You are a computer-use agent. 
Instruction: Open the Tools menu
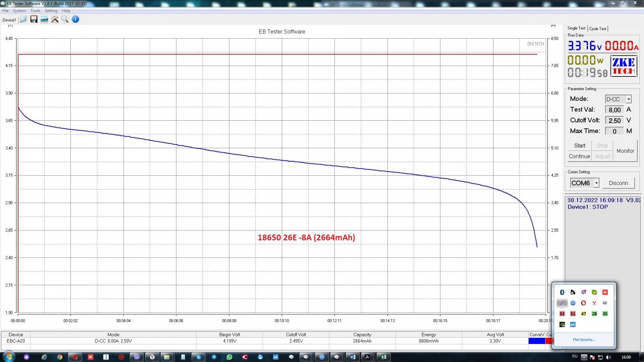point(35,11)
